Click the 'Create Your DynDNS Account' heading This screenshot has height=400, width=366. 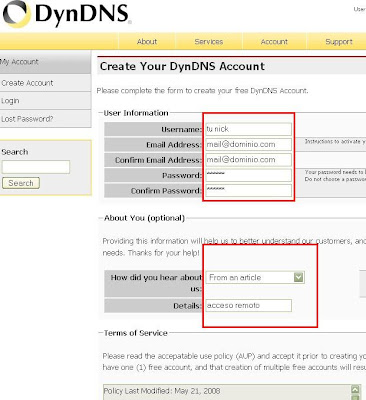click(182, 66)
